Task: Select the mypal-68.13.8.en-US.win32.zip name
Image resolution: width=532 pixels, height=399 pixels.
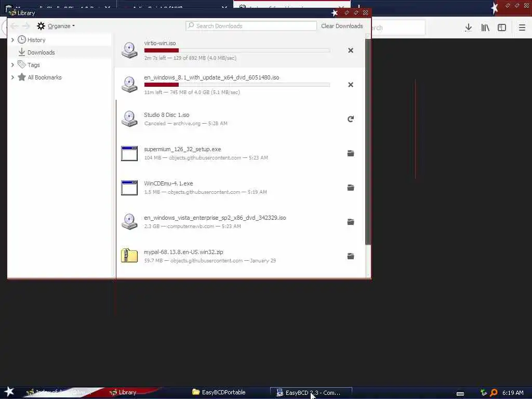Action: (x=183, y=252)
